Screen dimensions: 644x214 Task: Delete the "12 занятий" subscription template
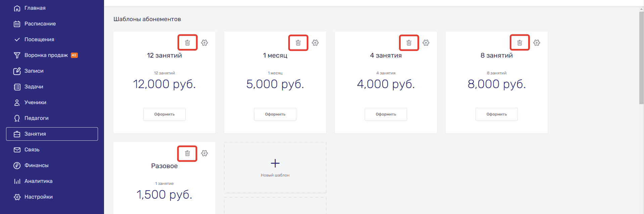tap(187, 43)
